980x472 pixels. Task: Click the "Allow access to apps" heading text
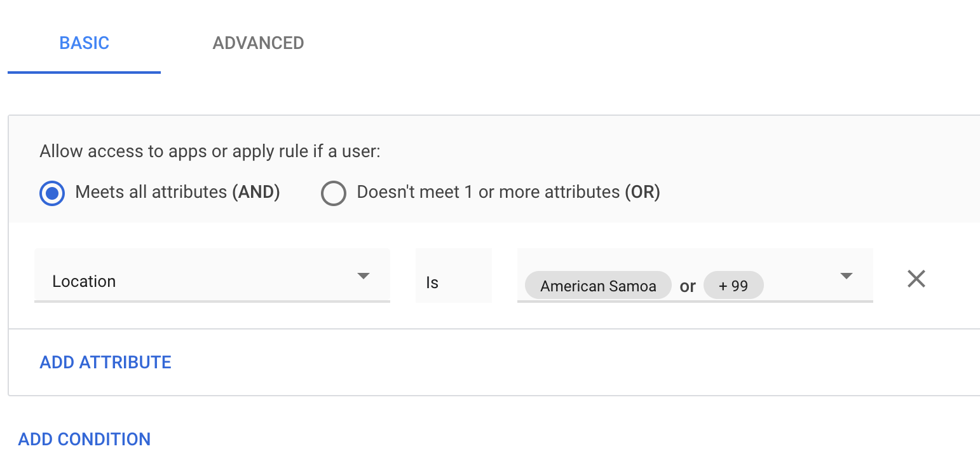[x=210, y=151]
